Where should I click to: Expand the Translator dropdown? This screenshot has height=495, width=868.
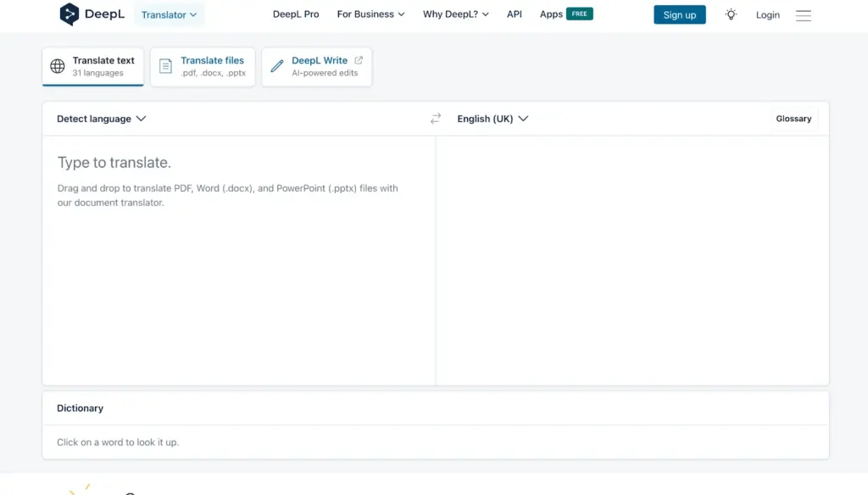(x=169, y=15)
